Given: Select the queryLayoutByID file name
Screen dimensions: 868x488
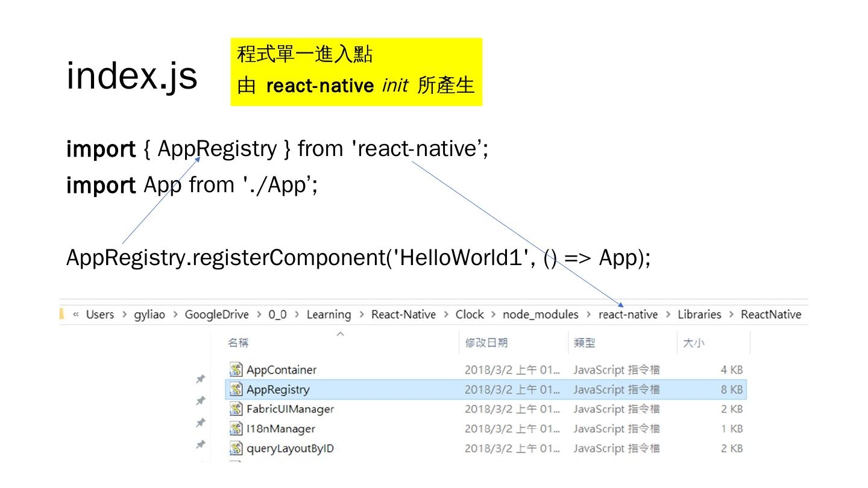Looking at the screenshot, I should (x=290, y=449).
